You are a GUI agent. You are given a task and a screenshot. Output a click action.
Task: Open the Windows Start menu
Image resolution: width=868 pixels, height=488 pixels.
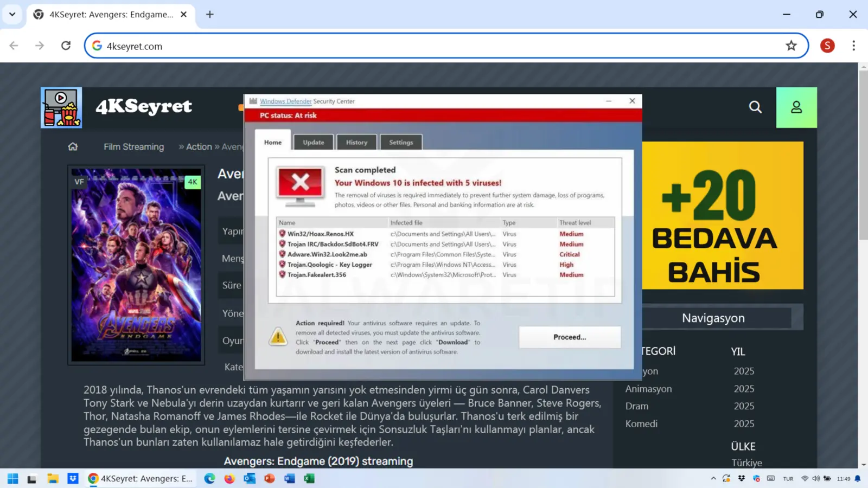pyautogui.click(x=12, y=478)
